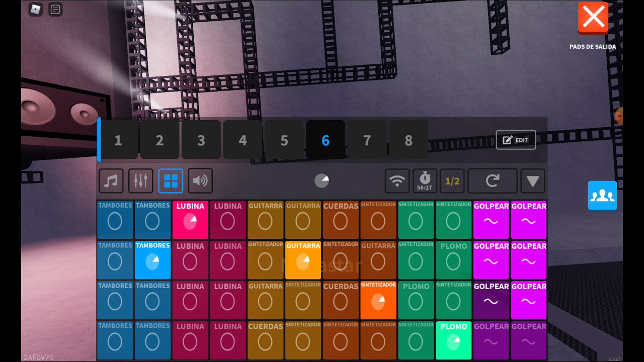Switch to bank tab 2

coord(159,140)
